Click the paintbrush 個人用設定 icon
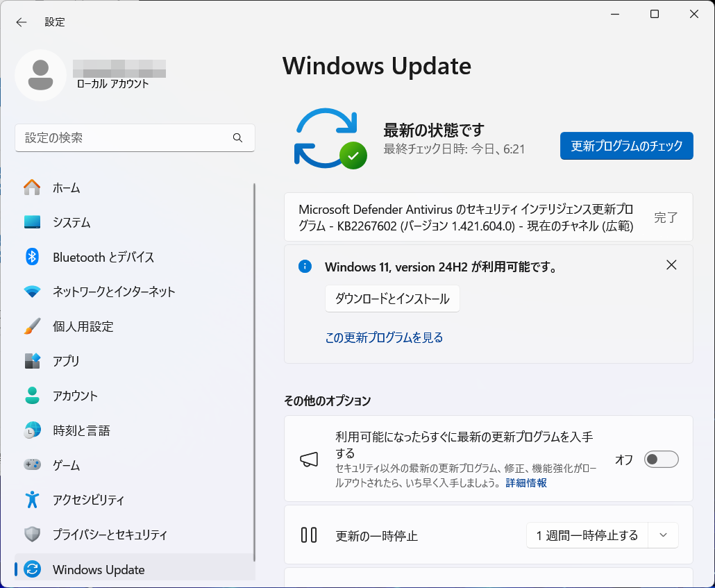Viewport: 715px width, 588px height. (x=32, y=326)
